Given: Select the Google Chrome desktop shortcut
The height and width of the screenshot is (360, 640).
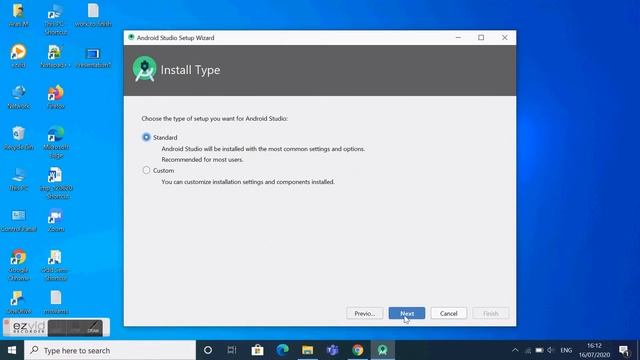Looking at the screenshot, I should tap(18, 265).
